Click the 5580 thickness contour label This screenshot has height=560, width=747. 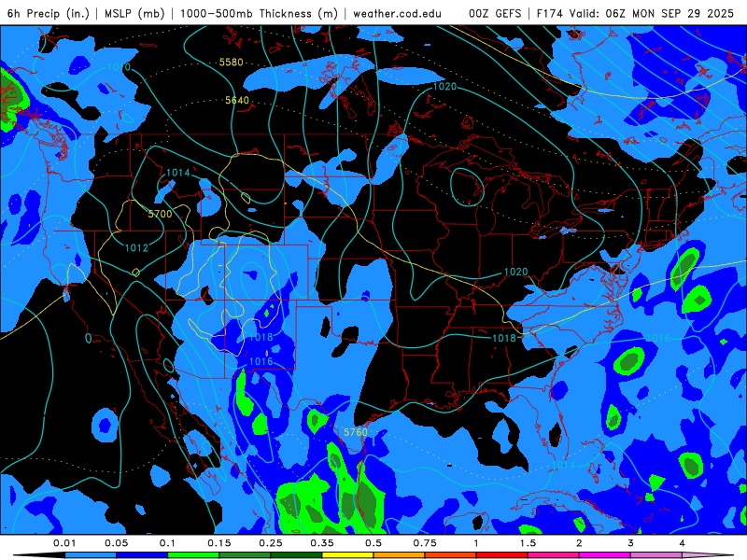point(231,63)
